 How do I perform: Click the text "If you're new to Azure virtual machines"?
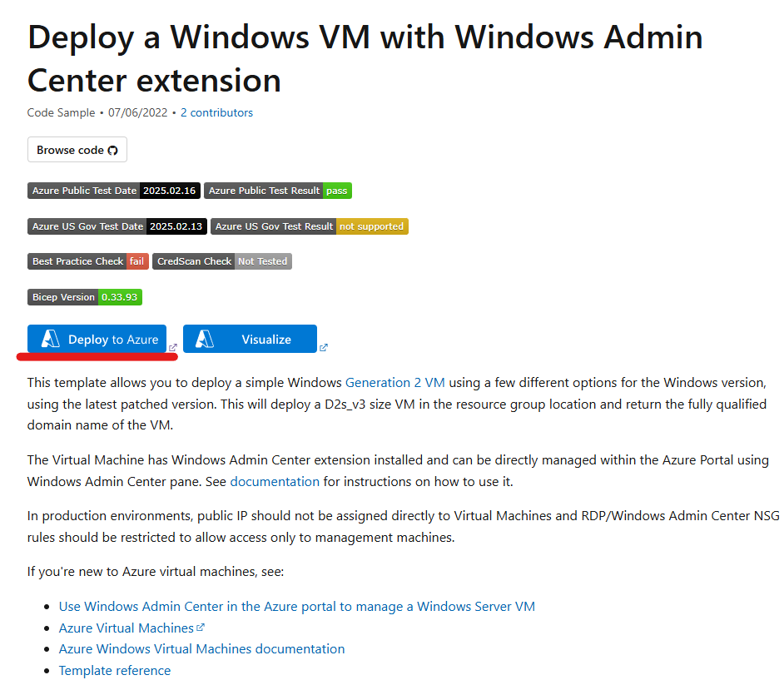click(156, 572)
